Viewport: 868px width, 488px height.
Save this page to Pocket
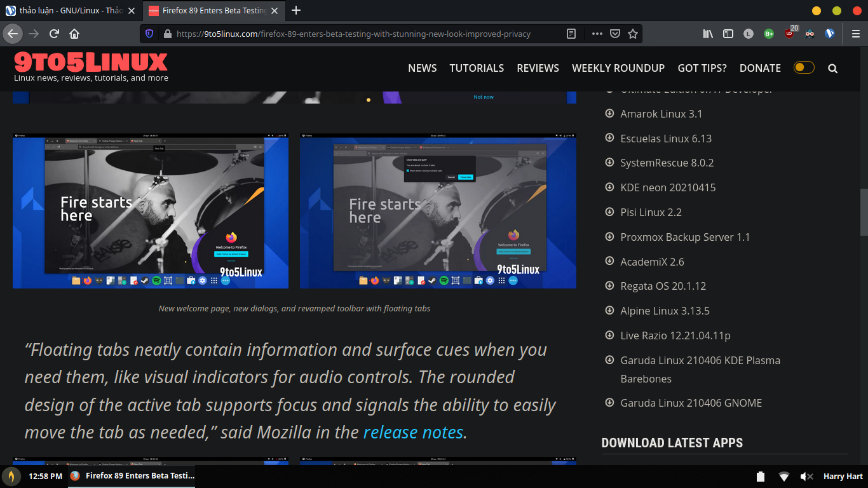[x=615, y=34]
